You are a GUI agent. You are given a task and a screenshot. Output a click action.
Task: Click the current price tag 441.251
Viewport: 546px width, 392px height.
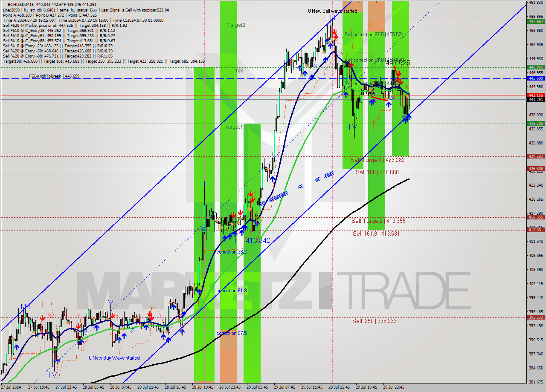coord(536,100)
